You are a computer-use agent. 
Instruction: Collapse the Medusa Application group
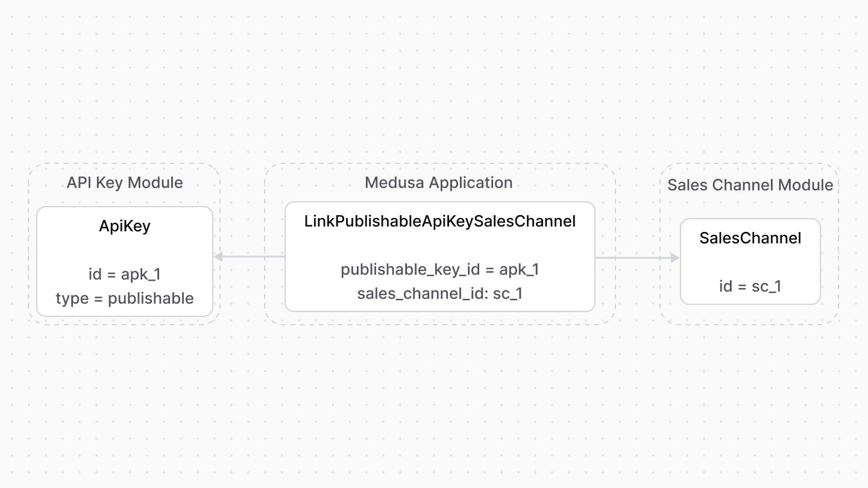pos(439,183)
